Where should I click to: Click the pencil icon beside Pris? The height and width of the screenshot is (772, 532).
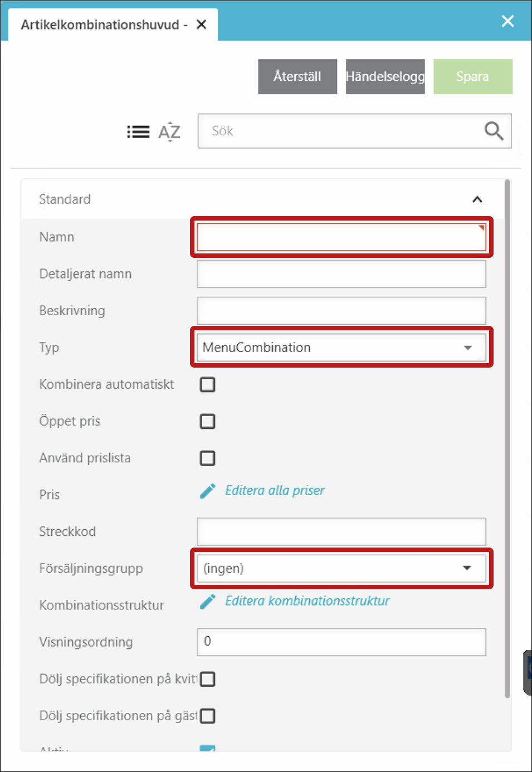(208, 491)
